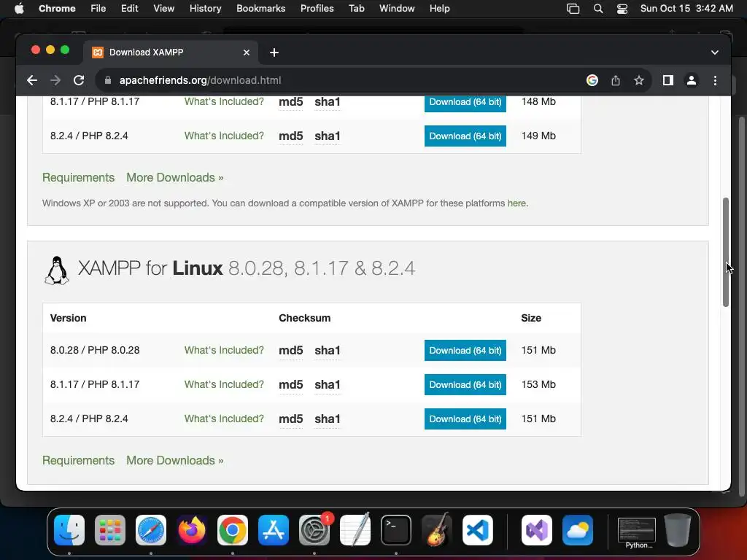
Task: Open the History menu
Action: click(x=205, y=9)
